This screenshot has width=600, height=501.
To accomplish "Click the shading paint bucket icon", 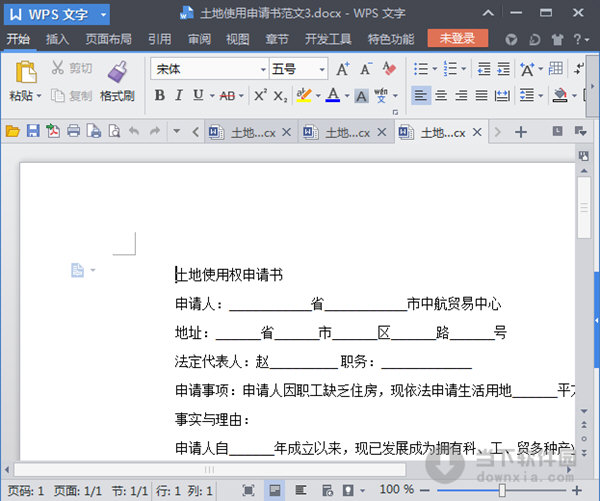I will coord(560,95).
